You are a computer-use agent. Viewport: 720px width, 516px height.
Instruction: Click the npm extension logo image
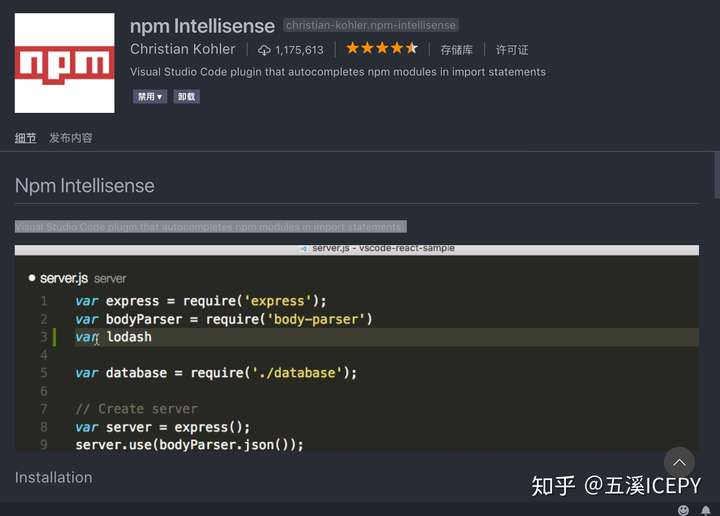pos(64,63)
